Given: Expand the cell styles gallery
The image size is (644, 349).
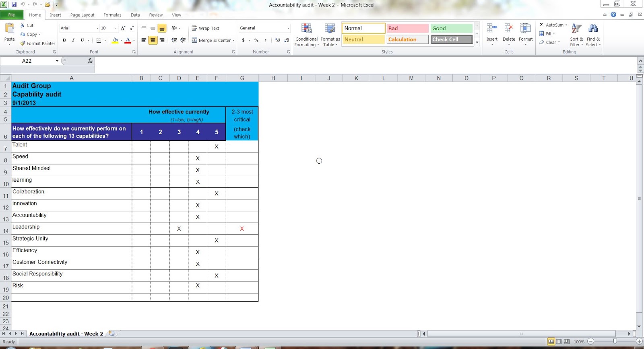Looking at the screenshot, I should 477,42.
